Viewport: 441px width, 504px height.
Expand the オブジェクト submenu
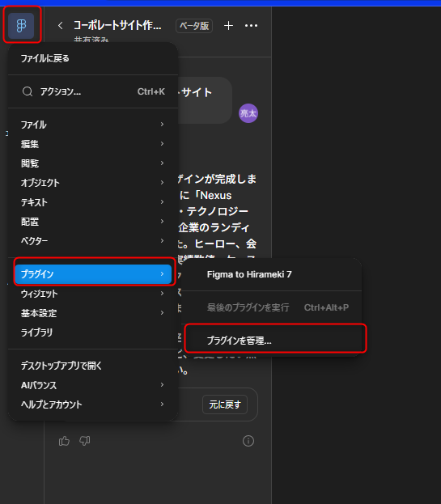[x=93, y=183]
